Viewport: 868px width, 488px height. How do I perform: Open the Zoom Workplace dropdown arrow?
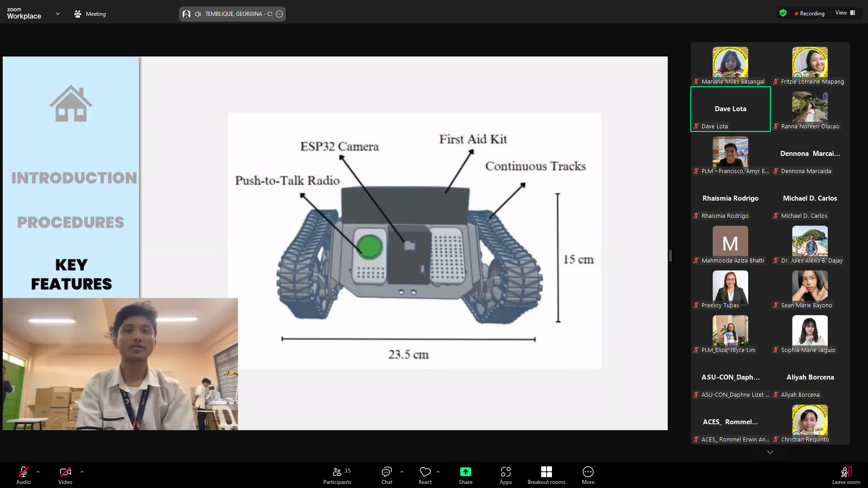tap(58, 14)
